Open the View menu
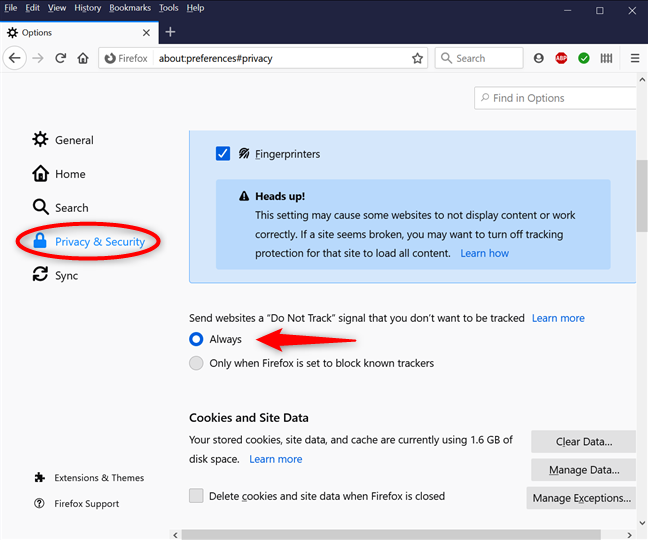648x540 pixels. pos(57,8)
